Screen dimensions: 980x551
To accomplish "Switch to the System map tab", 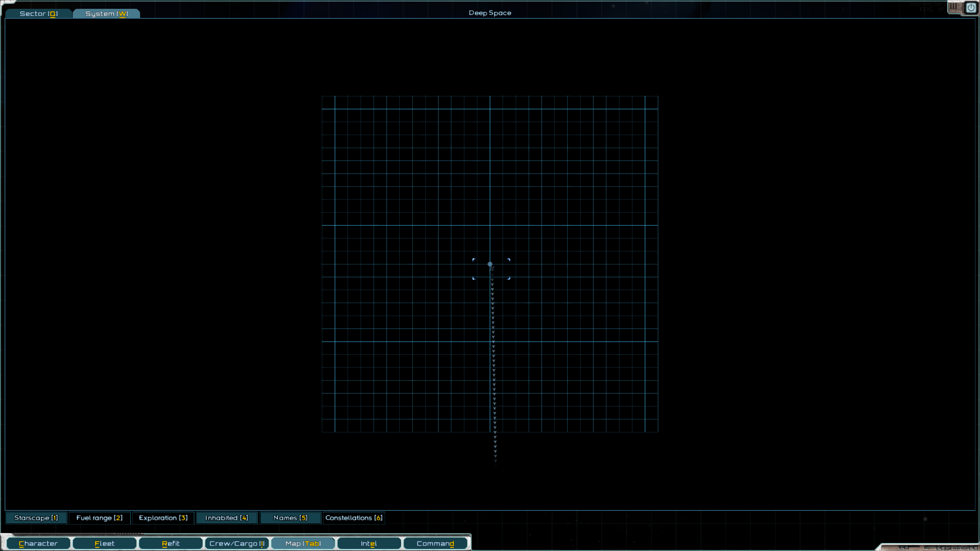I will (x=106, y=14).
